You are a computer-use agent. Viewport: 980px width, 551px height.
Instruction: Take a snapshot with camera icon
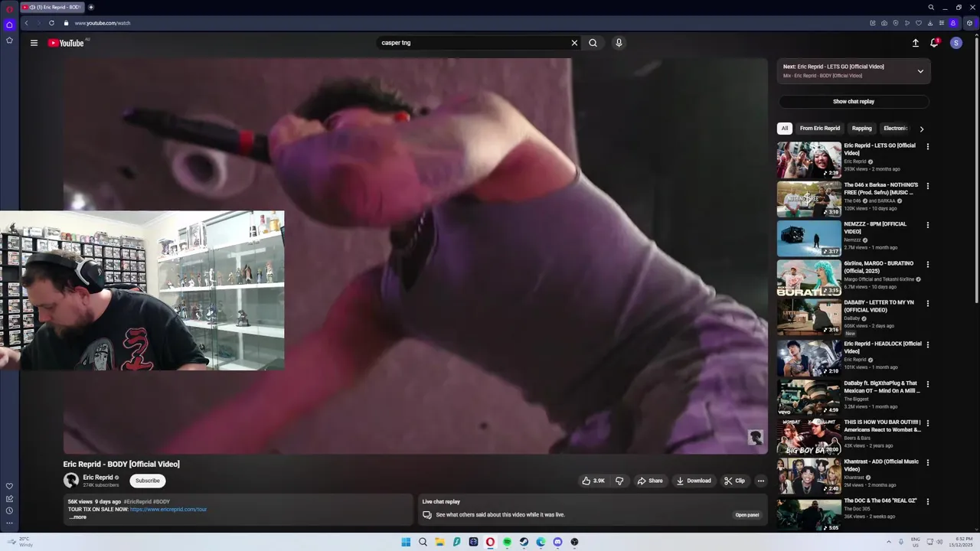click(x=884, y=23)
